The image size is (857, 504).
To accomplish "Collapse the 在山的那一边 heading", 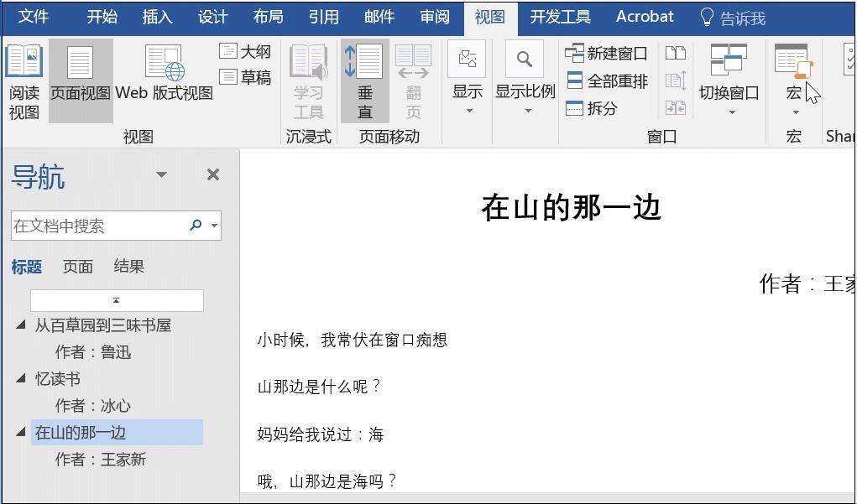I will click(21, 432).
